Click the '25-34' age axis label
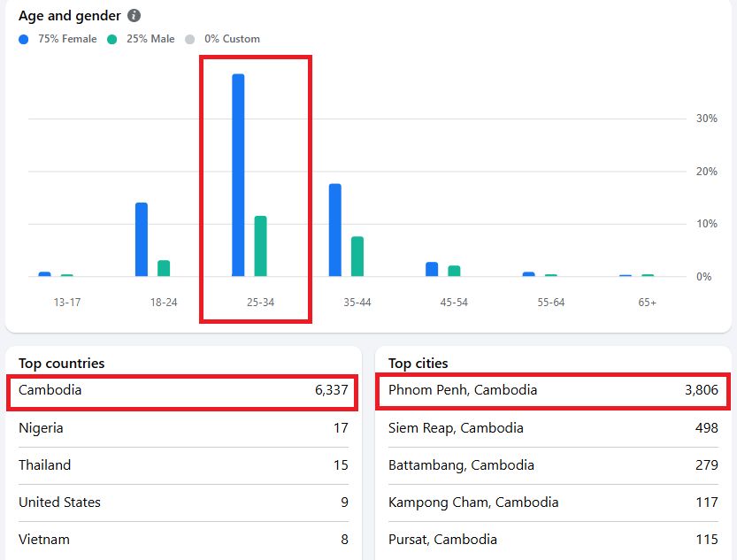The width and height of the screenshot is (737, 560). point(260,302)
